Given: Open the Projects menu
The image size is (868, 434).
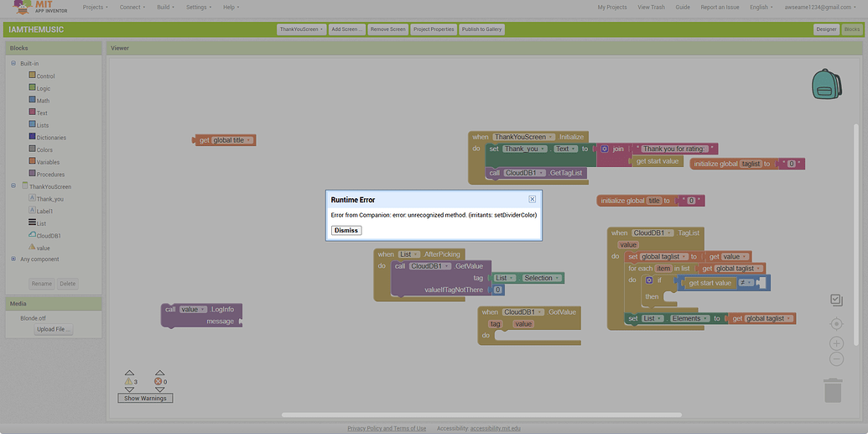Looking at the screenshot, I should 96,7.
